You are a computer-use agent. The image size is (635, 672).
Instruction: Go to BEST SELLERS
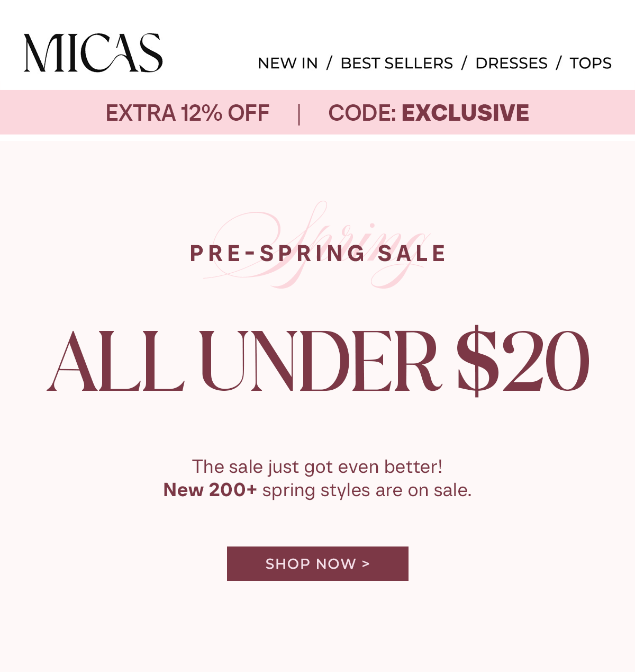tap(397, 63)
